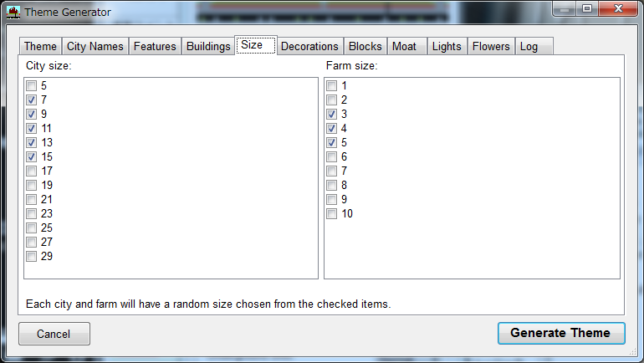This screenshot has height=363, width=644.
Task: Click the Cancel button
Action: click(54, 334)
